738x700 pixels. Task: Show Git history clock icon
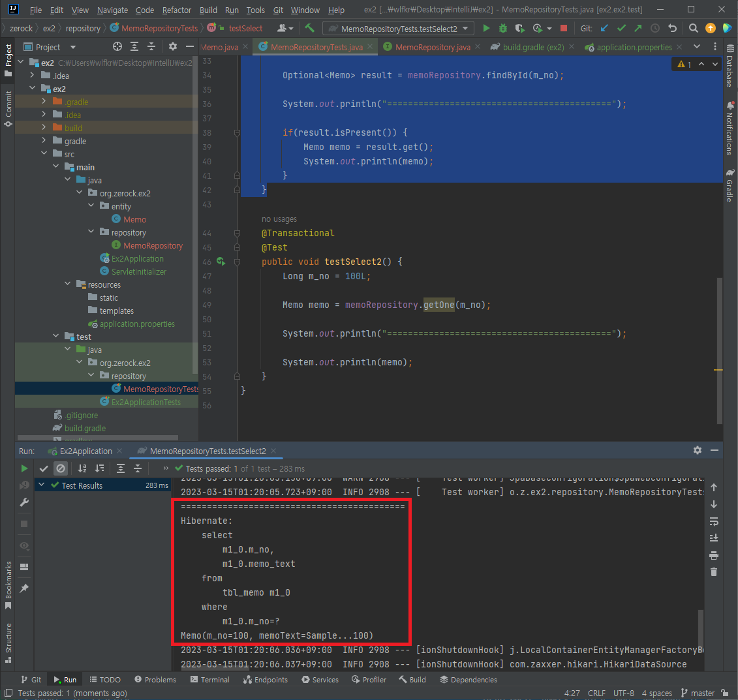[x=655, y=28]
